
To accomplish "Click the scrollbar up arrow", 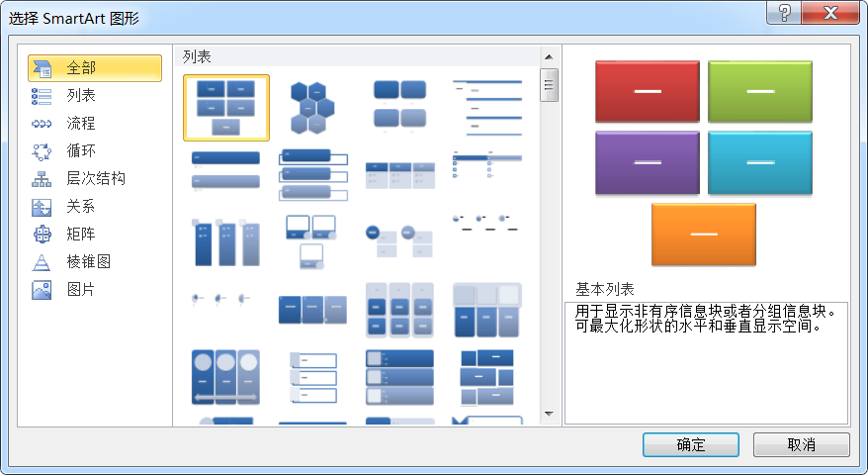I will (x=549, y=56).
